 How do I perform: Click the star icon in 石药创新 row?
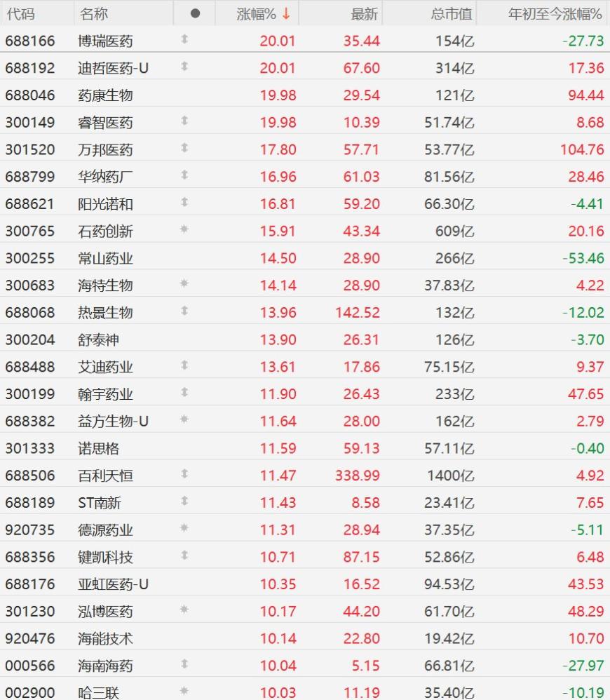point(184,229)
